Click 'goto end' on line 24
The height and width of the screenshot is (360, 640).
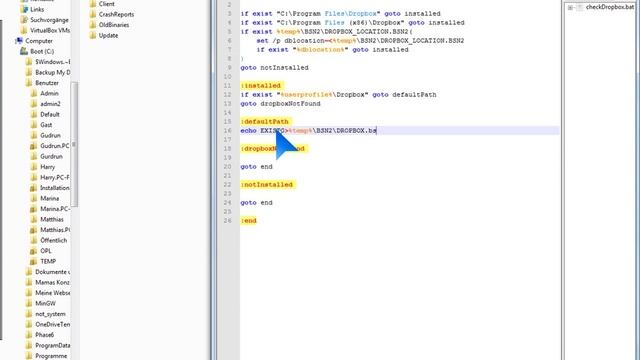click(256, 202)
